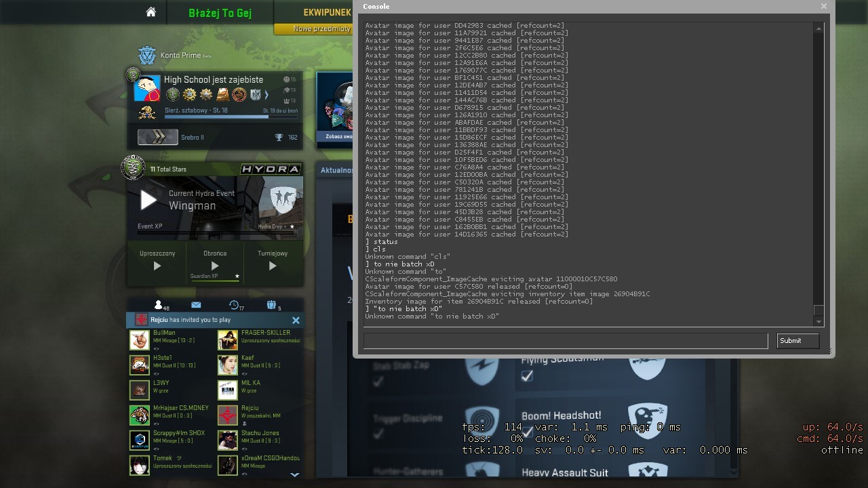868x488 pixels.
Task: Select friend Stachu Jones avatar
Action: pyautogui.click(x=228, y=441)
